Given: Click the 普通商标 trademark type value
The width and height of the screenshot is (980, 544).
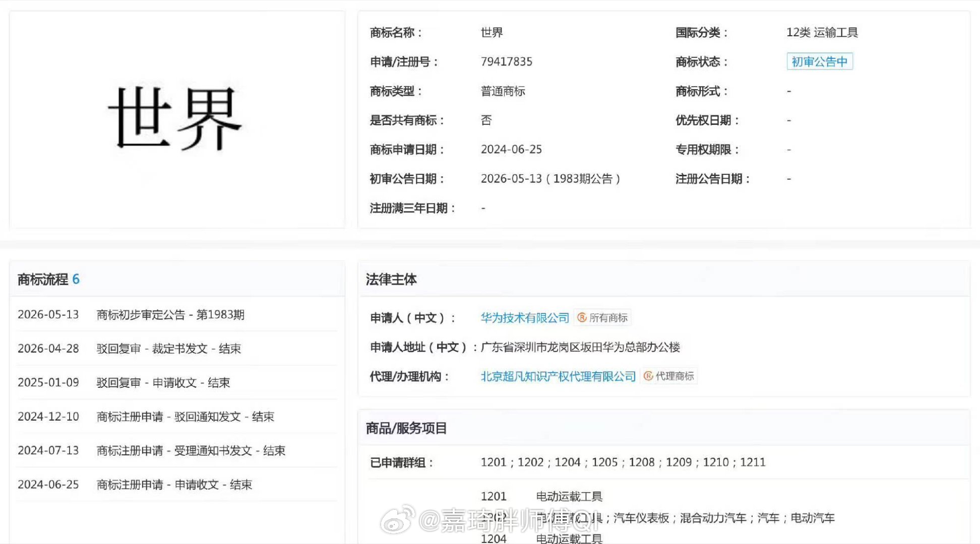Looking at the screenshot, I should point(503,91).
